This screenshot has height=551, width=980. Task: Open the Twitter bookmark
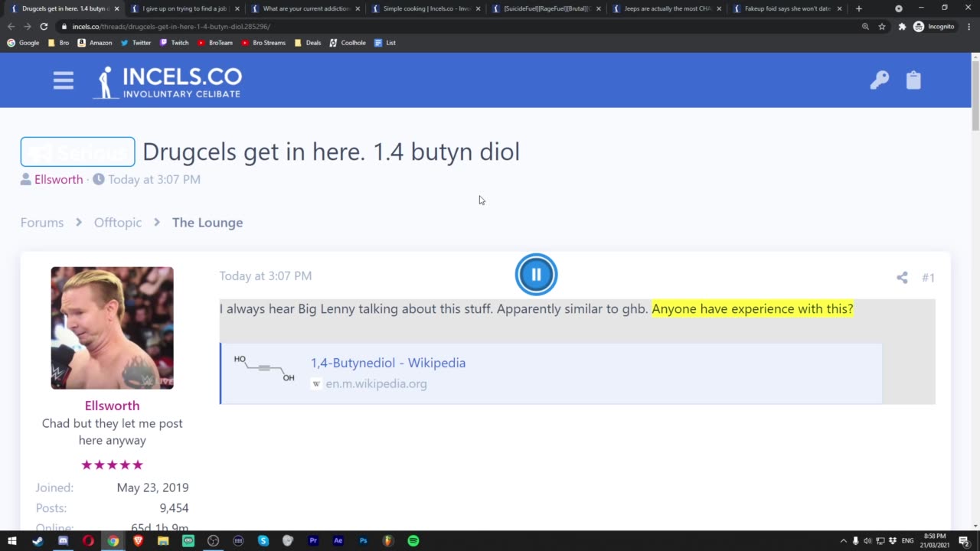tap(136, 43)
